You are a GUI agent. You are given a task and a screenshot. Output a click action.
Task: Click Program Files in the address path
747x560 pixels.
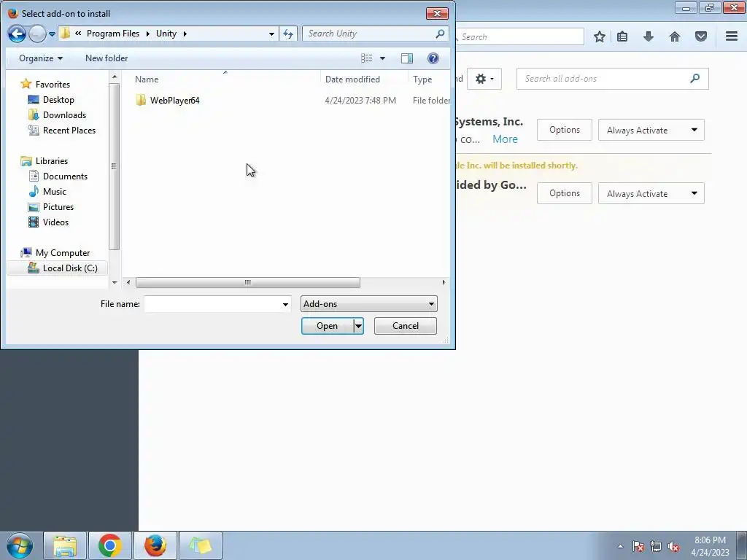pyautogui.click(x=113, y=34)
